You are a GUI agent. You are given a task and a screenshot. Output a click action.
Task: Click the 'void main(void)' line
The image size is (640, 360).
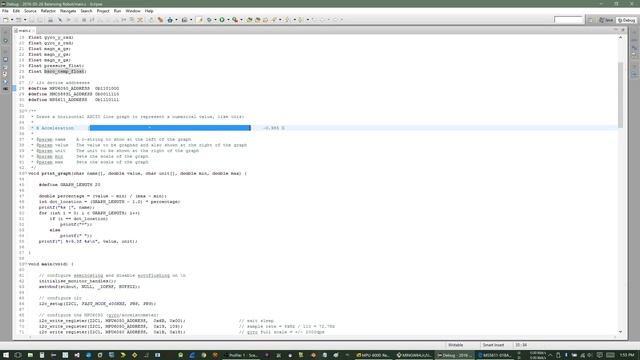pyautogui.click(x=51, y=264)
